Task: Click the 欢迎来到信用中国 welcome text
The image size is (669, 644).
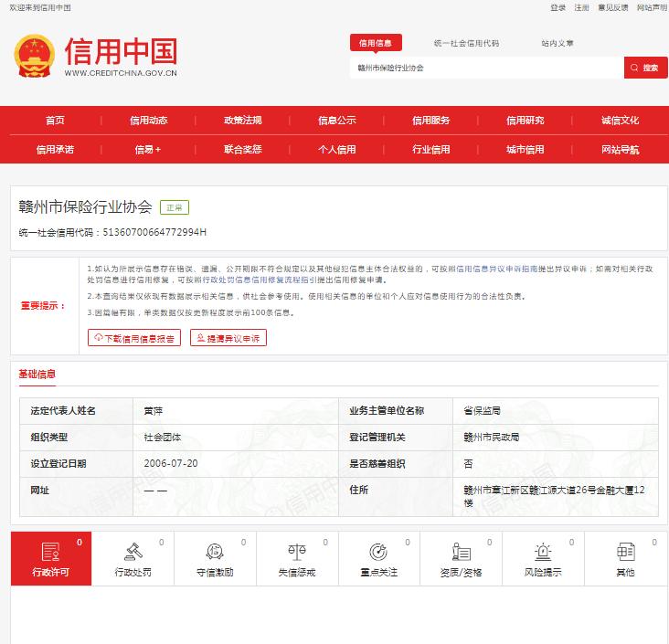Action: click(x=40, y=7)
